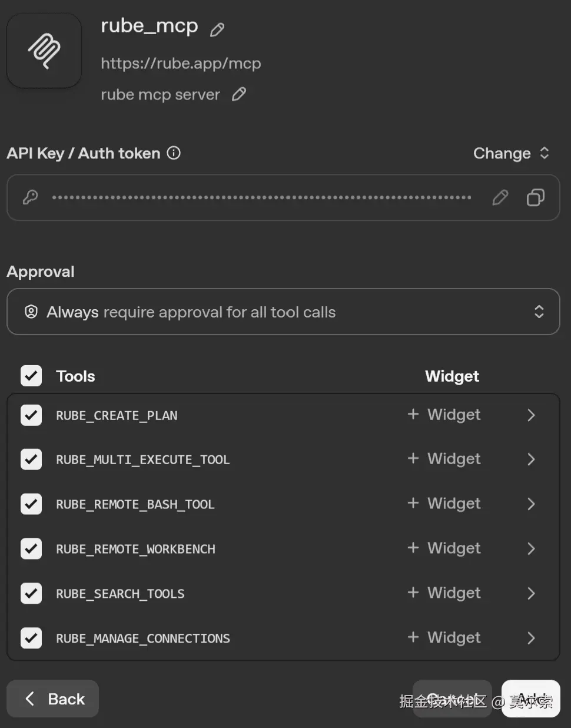Expand RUBE_MULTI_EXECUTE_TOOL details
This screenshot has width=571, height=728.
531,459
